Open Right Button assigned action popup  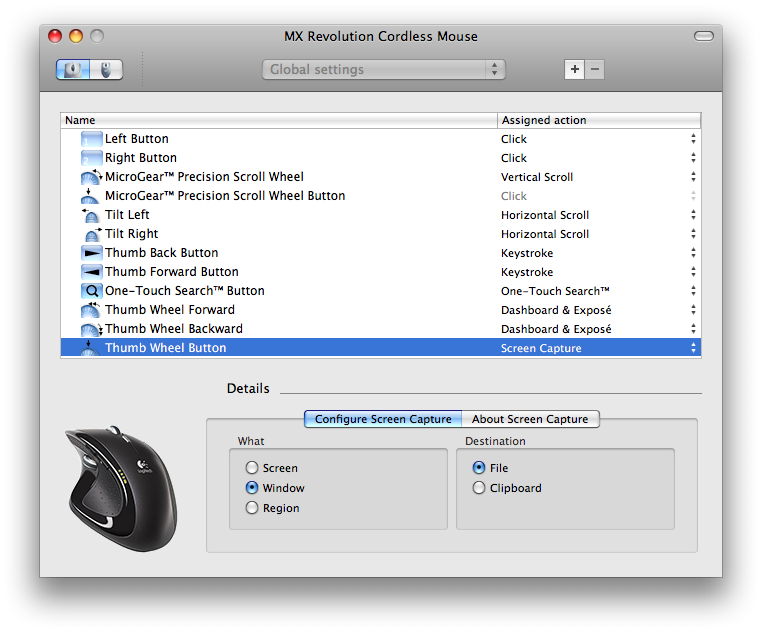(693, 158)
